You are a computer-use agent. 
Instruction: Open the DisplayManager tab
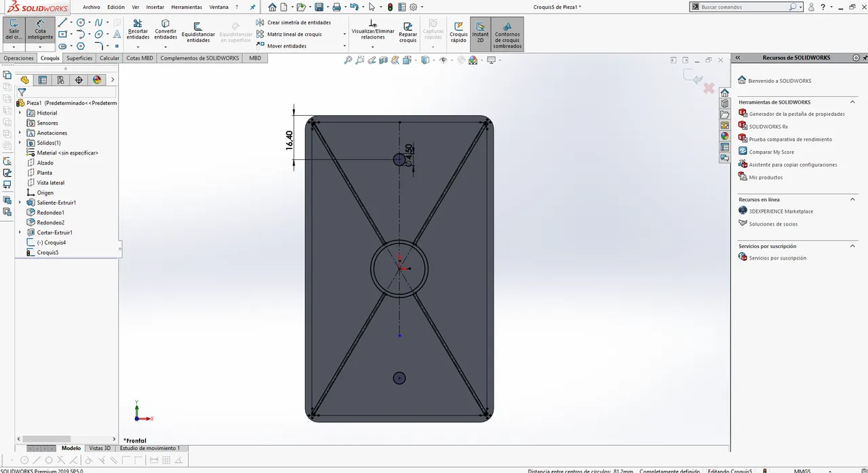(97, 80)
